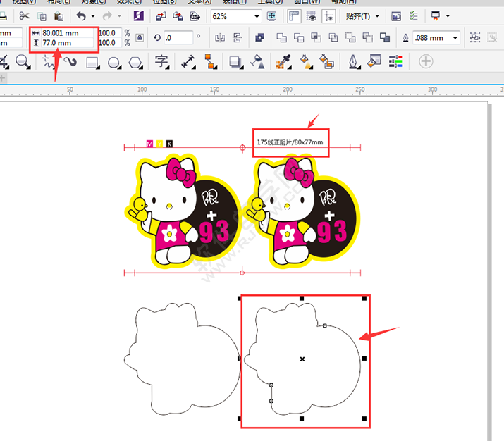Toggle the Show Guidelines button
Image resolution: width=504 pixels, height=441 pixels.
point(328,16)
